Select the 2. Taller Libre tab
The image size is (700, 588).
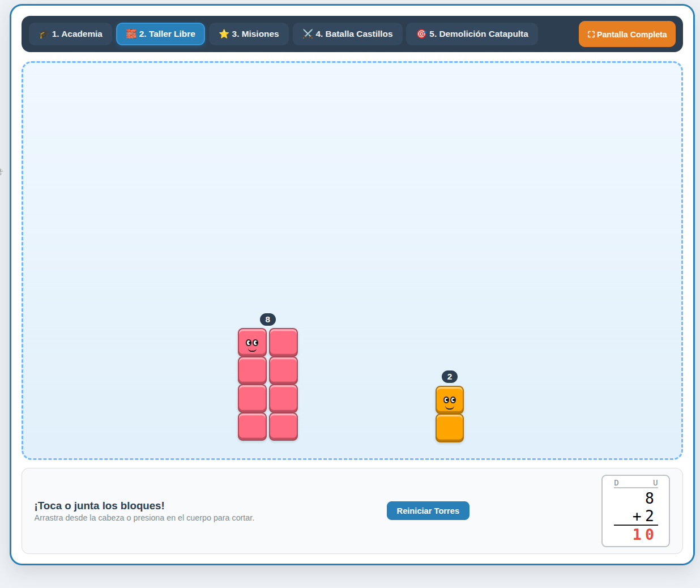pos(160,34)
